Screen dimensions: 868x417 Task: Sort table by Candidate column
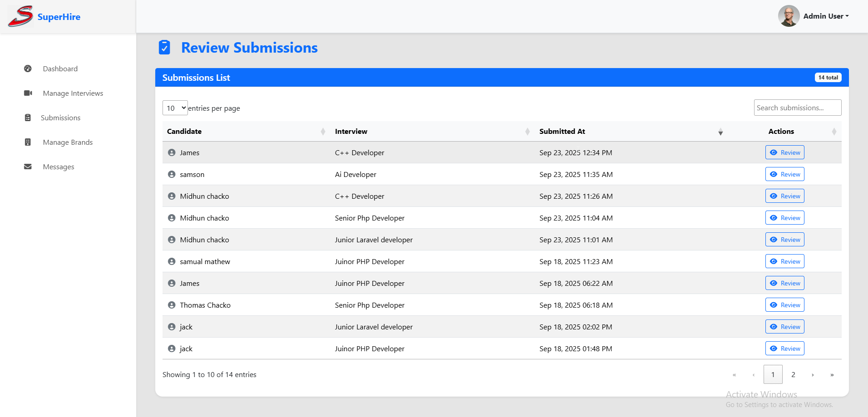184,131
